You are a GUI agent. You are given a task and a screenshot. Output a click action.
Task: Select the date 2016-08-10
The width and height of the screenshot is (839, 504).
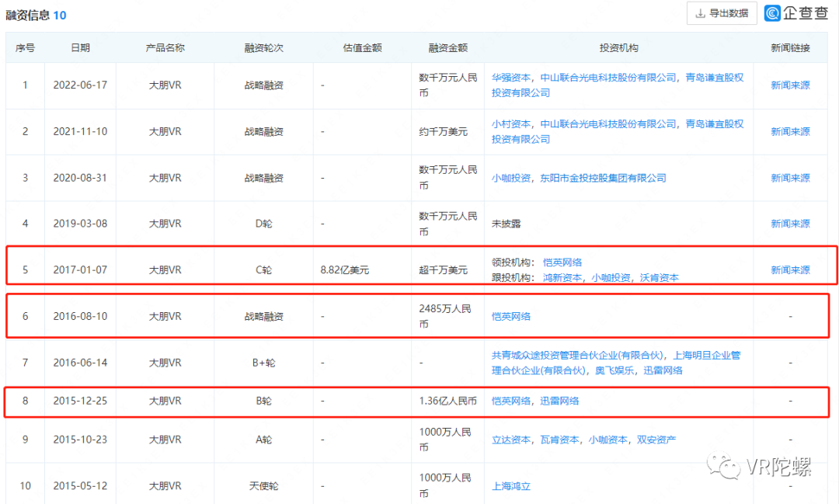(80, 316)
